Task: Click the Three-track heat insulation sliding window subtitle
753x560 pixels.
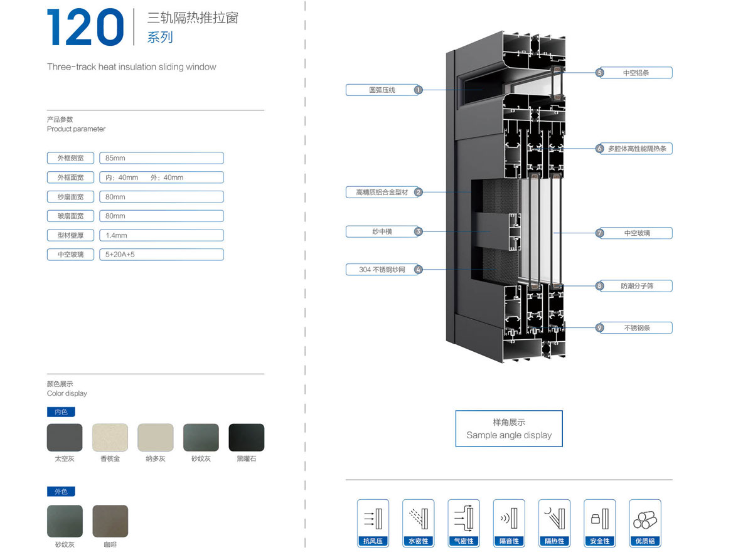Action: [132, 67]
